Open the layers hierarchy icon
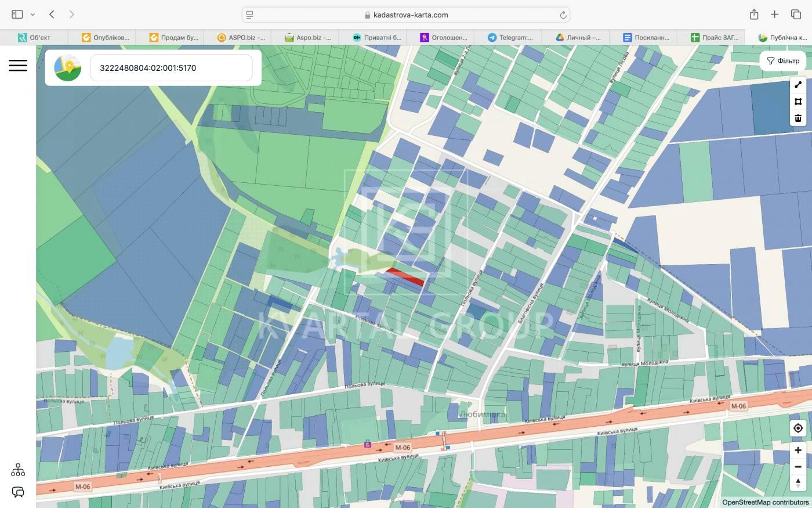812x508 pixels. coord(18,470)
